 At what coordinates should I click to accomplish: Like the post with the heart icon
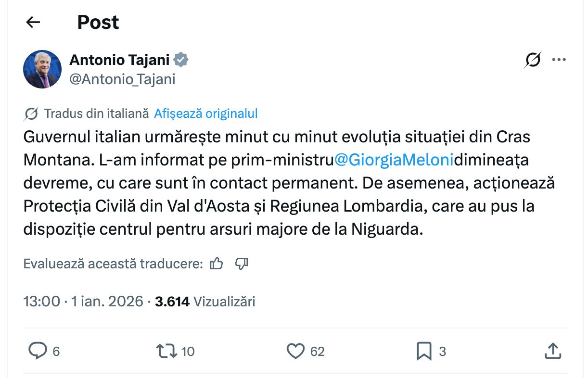[295, 351]
